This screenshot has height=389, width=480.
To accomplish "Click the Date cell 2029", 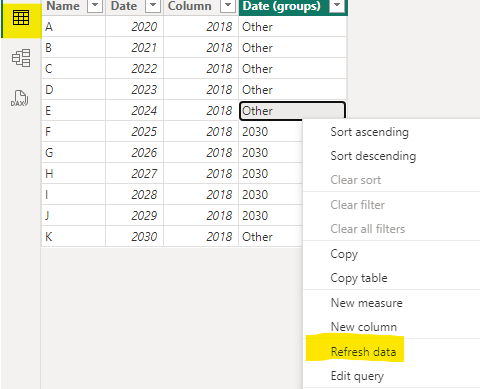I will [x=135, y=216].
